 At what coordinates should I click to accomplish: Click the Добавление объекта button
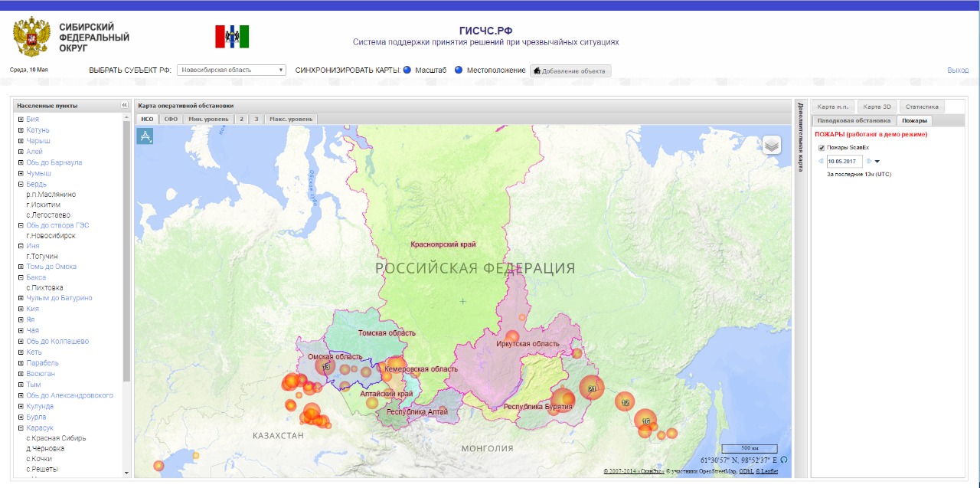[570, 70]
